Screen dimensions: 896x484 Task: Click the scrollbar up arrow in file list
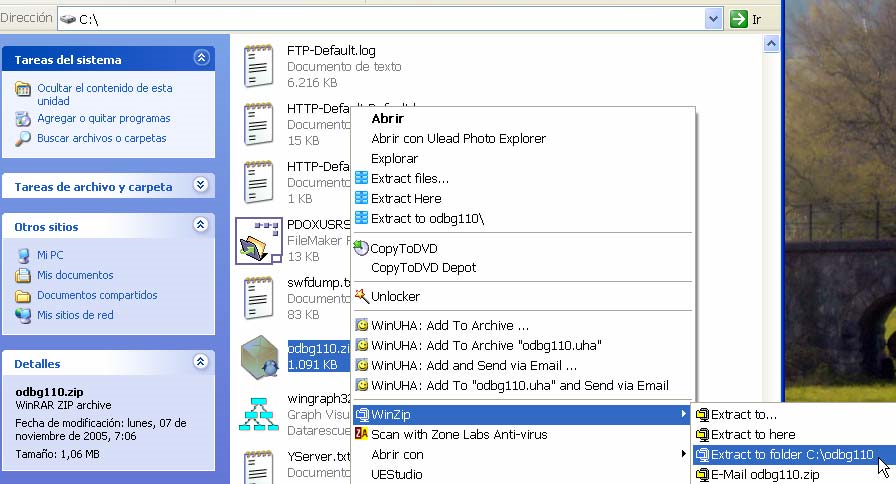pyautogui.click(x=771, y=43)
